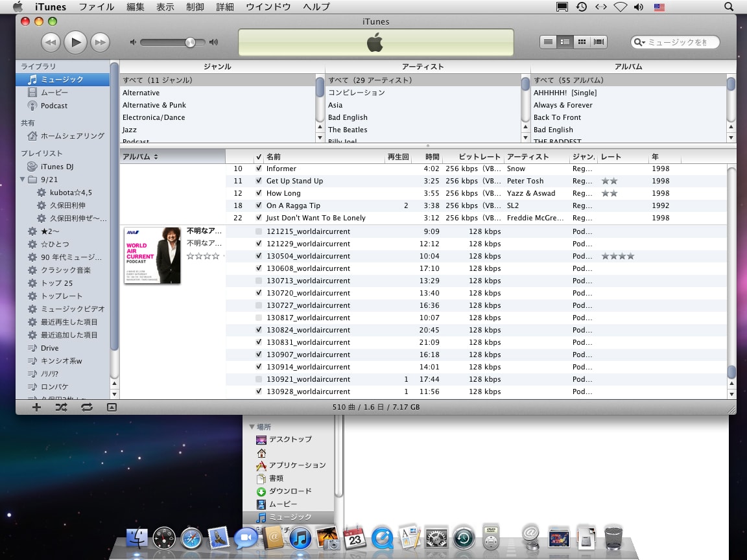The image size is (747, 560).
Task: Select The Beatles in artist browser
Action: coord(423,130)
